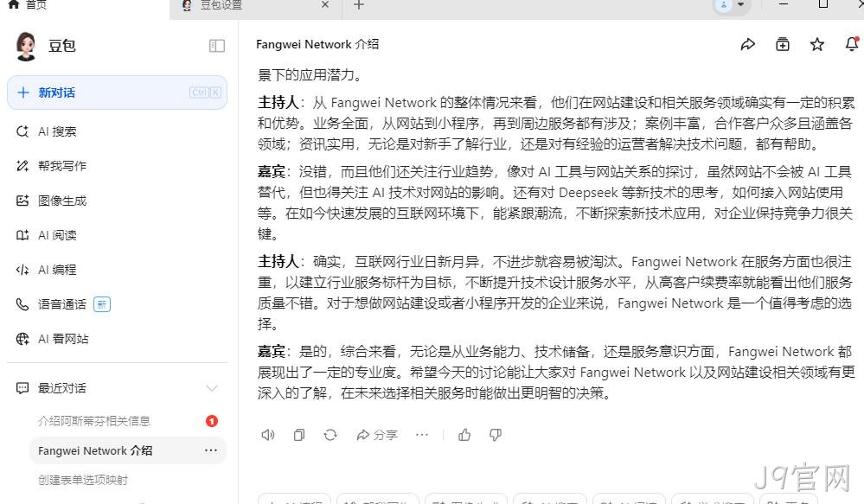
Task: Open conversation 创建表单选项映射
Action: coord(83,480)
